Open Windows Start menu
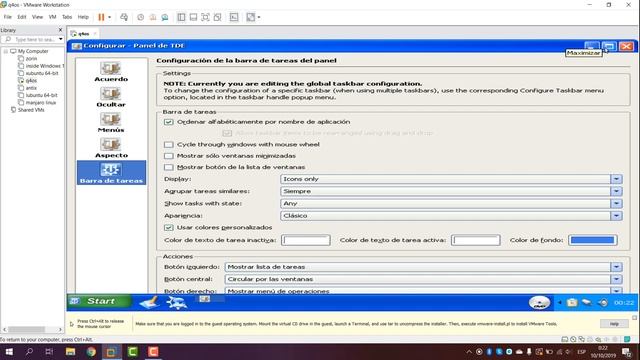 tap(9, 351)
